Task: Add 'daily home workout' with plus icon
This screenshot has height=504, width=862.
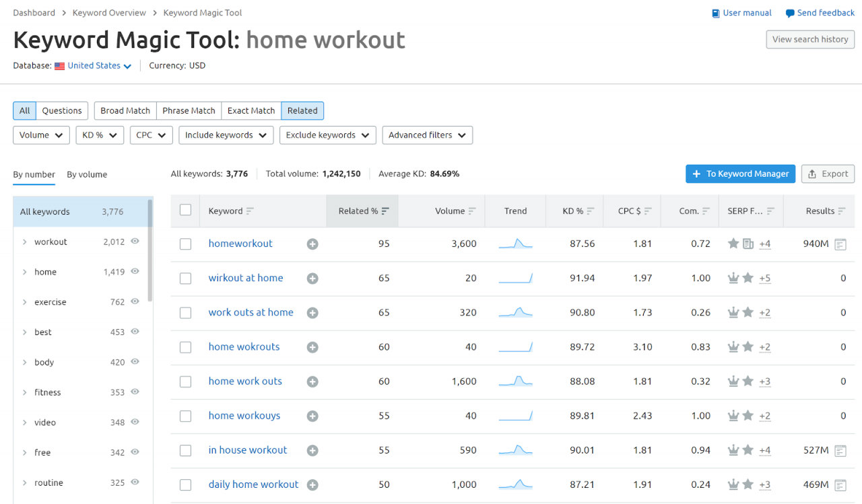Action: [312, 484]
